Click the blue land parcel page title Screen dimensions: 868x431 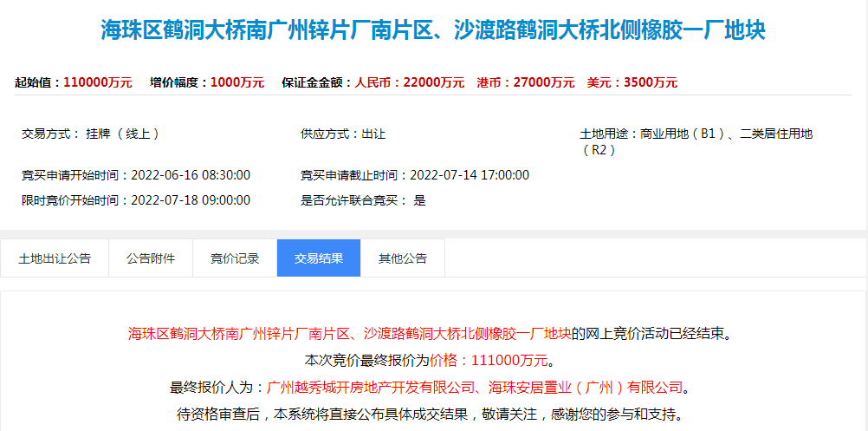(x=433, y=30)
